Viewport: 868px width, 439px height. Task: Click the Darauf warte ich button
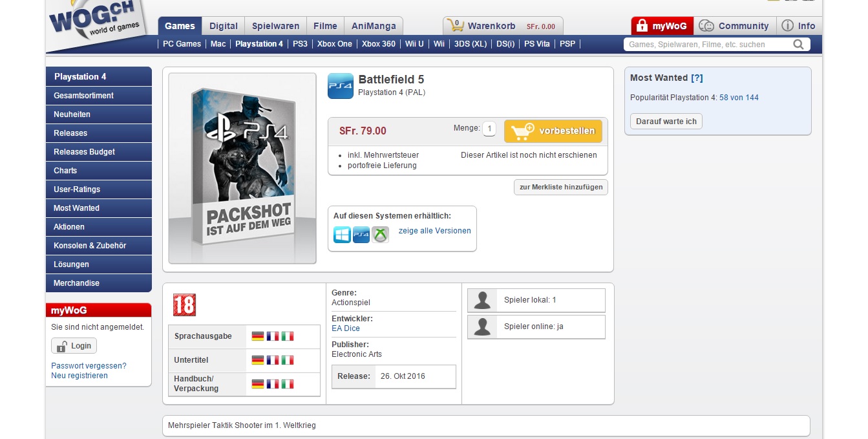[666, 122]
